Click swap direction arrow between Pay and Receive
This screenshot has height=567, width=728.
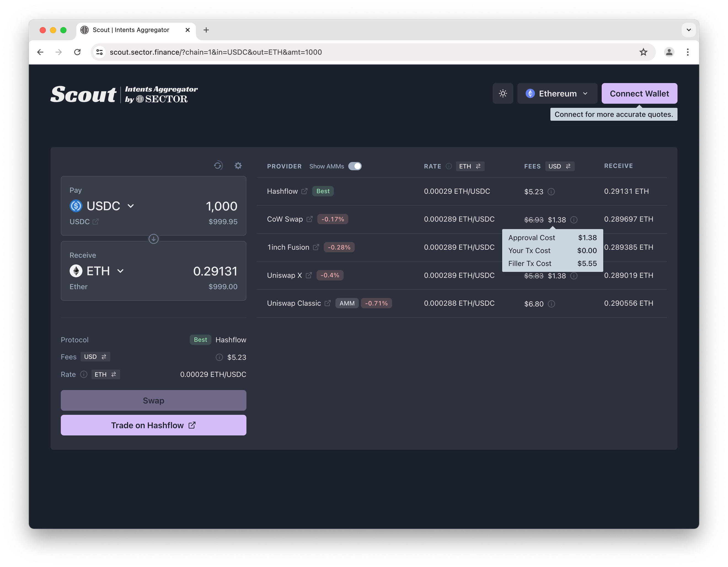(x=153, y=239)
